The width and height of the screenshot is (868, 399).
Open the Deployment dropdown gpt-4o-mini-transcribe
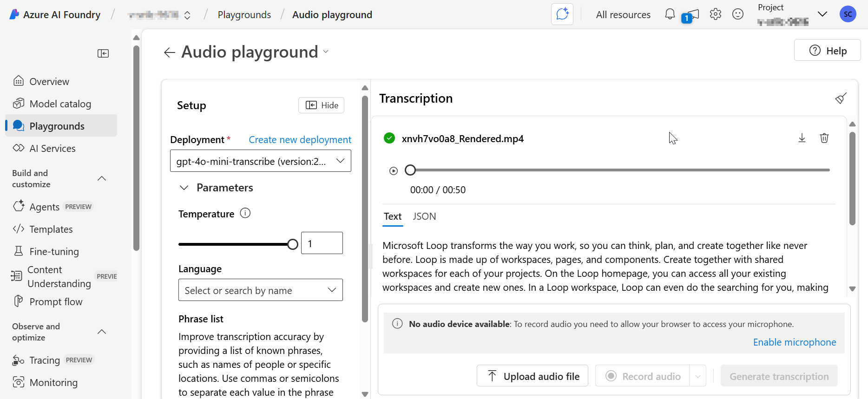pos(261,161)
